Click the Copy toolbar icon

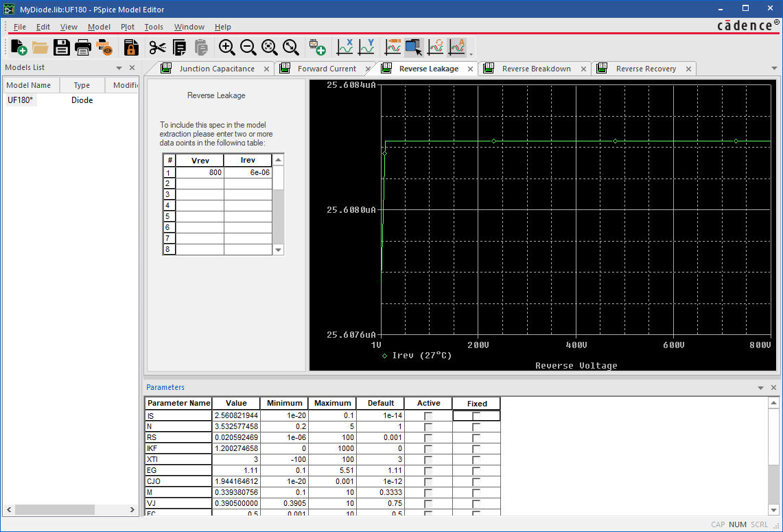(179, 47)
